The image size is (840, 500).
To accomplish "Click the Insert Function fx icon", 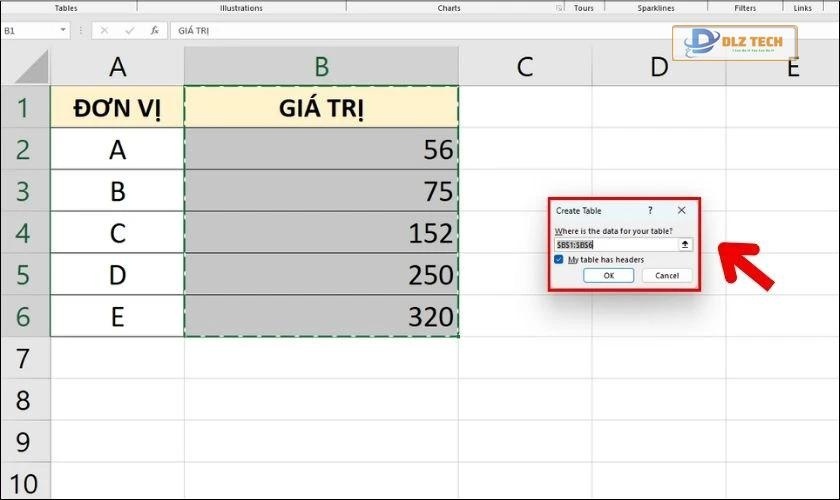I will [155, 31].
